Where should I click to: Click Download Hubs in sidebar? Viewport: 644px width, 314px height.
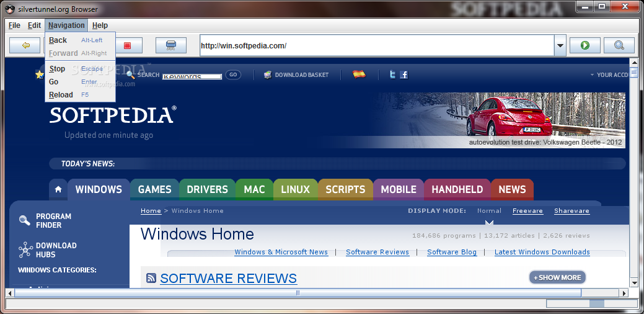56,250
